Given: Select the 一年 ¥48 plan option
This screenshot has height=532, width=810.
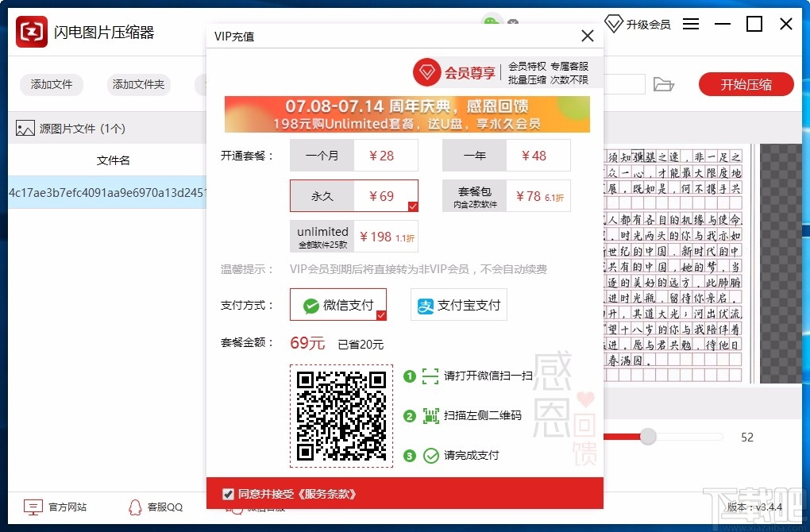Looking at the screenshot, I should tap(507, 155).
